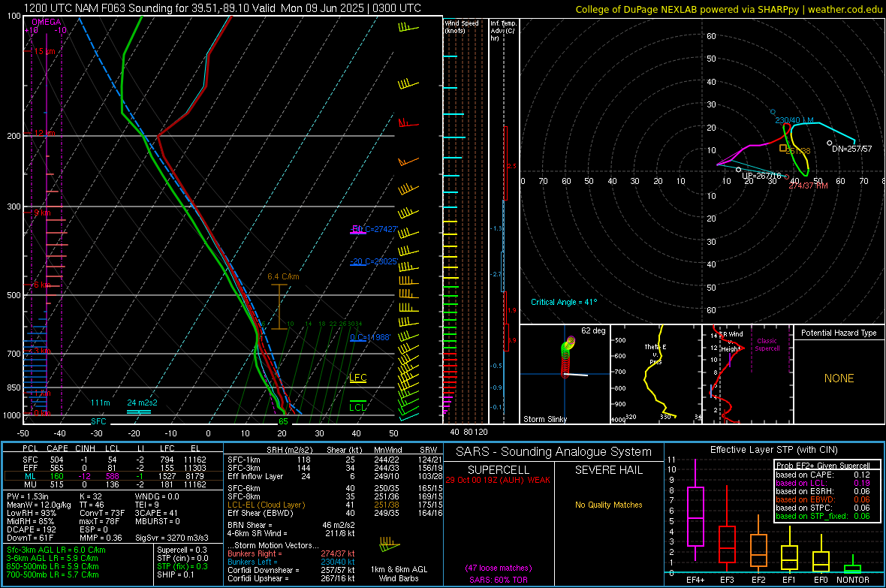Click the yellow LFC marker on the skew-T
This screenshot has width=886, height=588.
[x=357, y=378]
